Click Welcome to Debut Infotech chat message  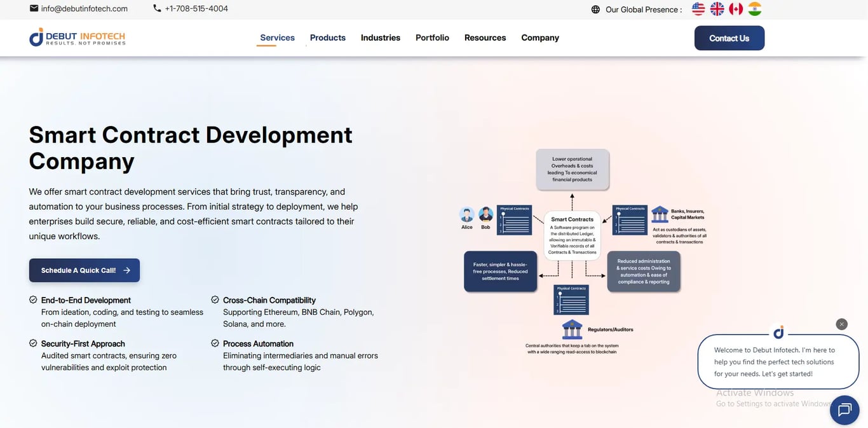click(775, 362)
